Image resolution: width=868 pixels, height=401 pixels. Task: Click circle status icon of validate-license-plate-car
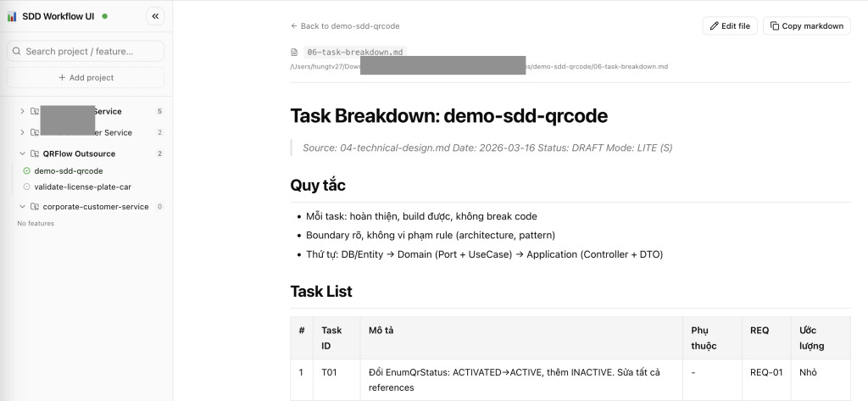pyautogui.click(x=26, y=187)
